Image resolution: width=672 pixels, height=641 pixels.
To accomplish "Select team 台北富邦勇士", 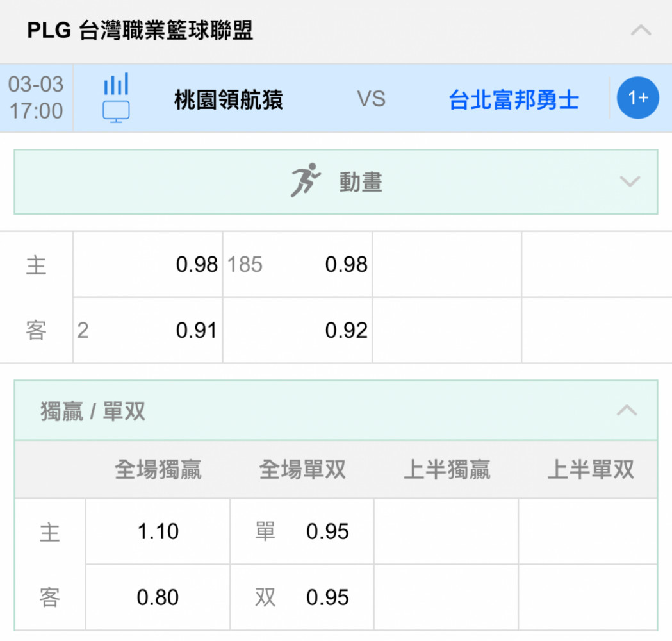I will click(514, 99).
